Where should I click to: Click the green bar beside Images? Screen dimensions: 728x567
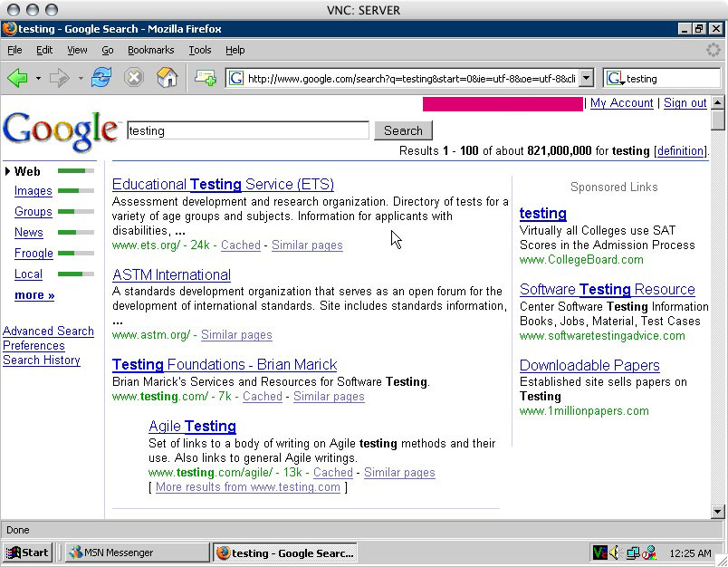[76, 190]
